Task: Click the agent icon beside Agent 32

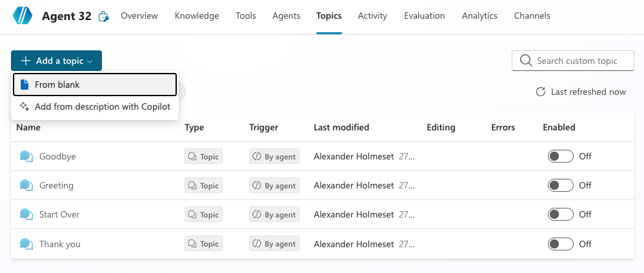Action: coord(103,17)
